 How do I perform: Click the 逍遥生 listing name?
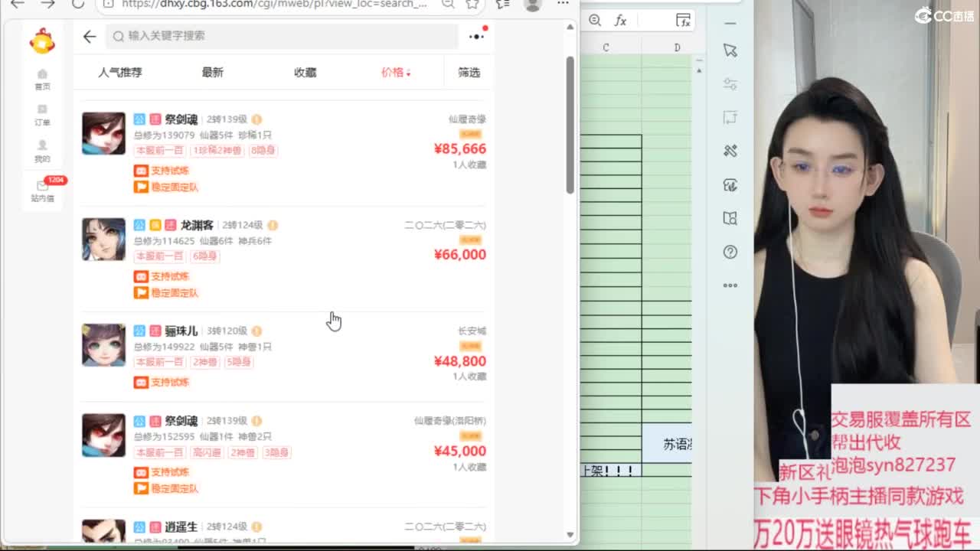[181, 527]
